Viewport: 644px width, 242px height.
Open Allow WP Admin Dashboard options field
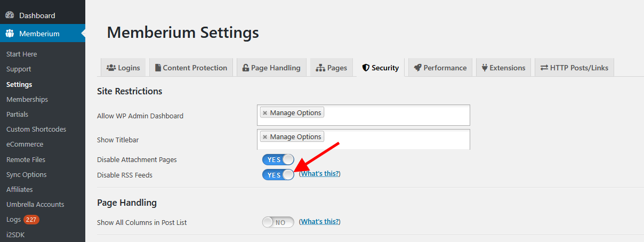tap(363, 115)
